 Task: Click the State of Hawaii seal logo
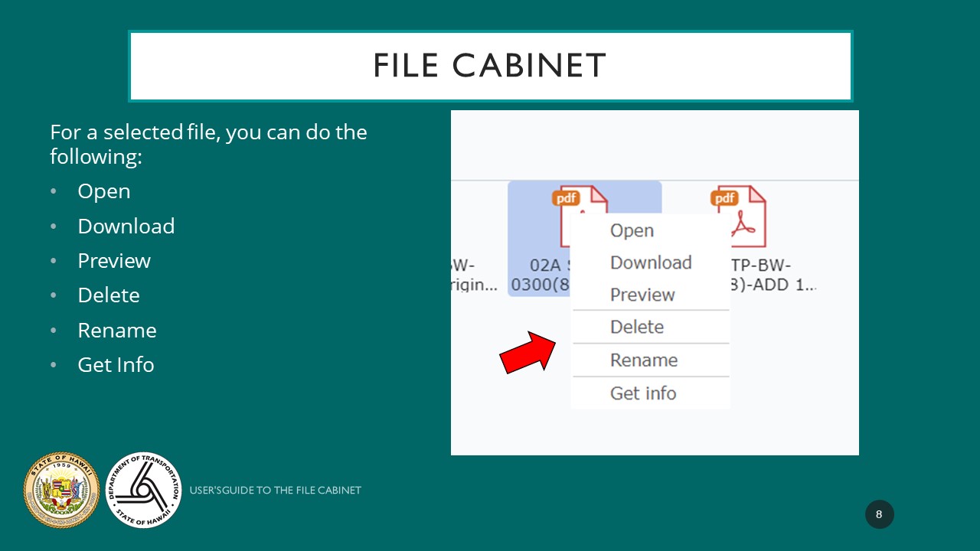[62, 490]
